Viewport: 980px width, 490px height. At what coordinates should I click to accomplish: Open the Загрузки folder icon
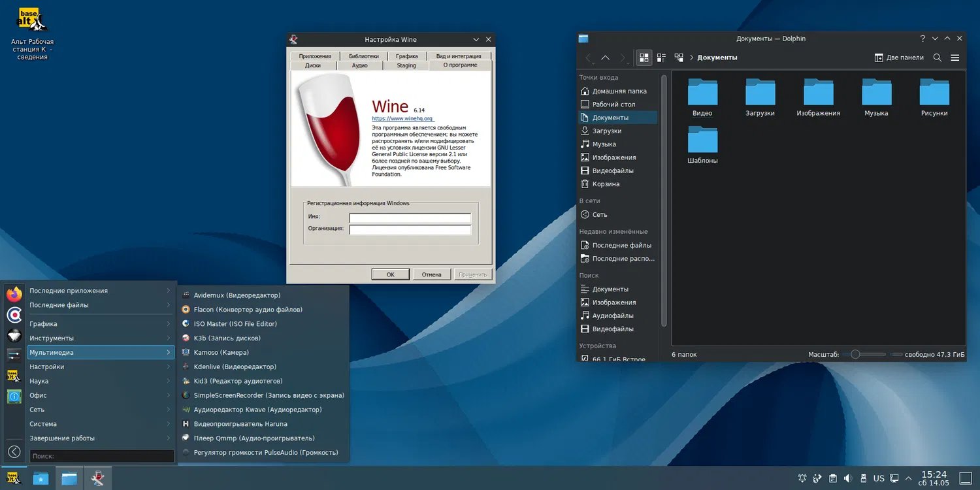[x=760, y=93]
